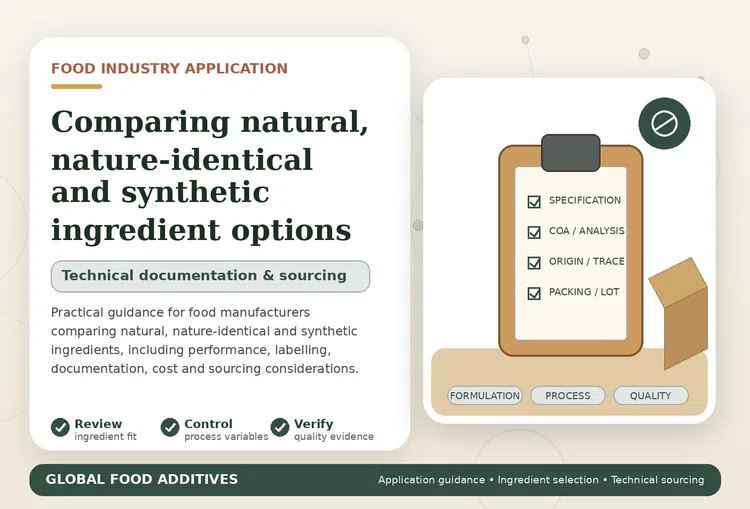750x509 pixels.
Task: Select the QUALITY pill
Action: pos(651,396)
